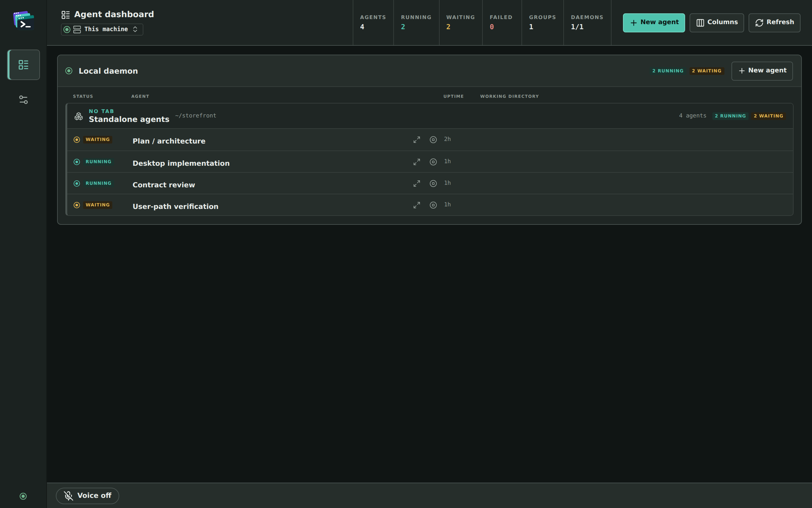Select the Desktop implementation agent row
This screenshot has height=508, width=812.
click(429, 162)
